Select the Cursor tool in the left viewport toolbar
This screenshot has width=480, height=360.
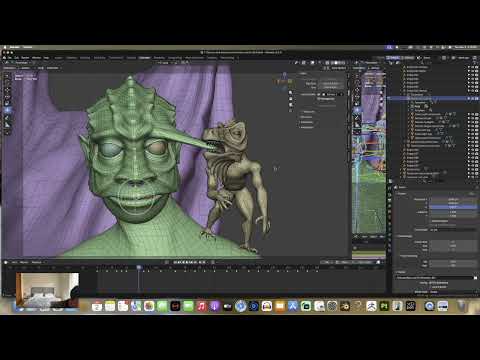tap(7, 83)
